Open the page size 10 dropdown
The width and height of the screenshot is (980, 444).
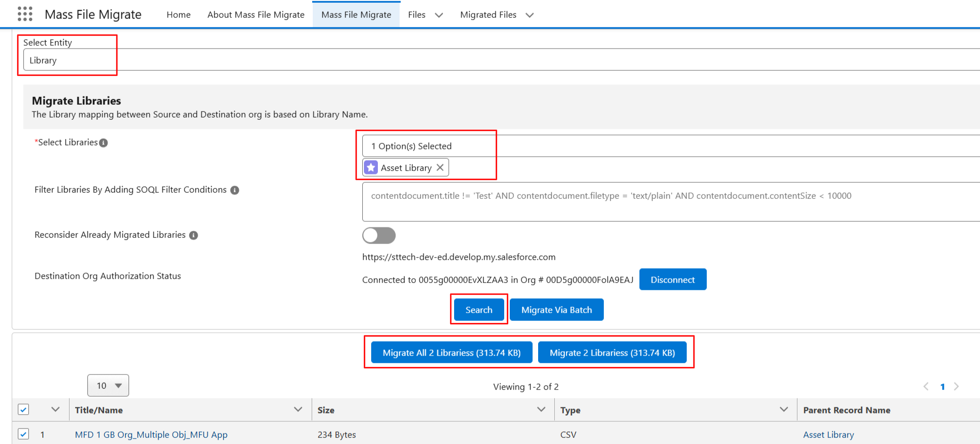point(108,386)
